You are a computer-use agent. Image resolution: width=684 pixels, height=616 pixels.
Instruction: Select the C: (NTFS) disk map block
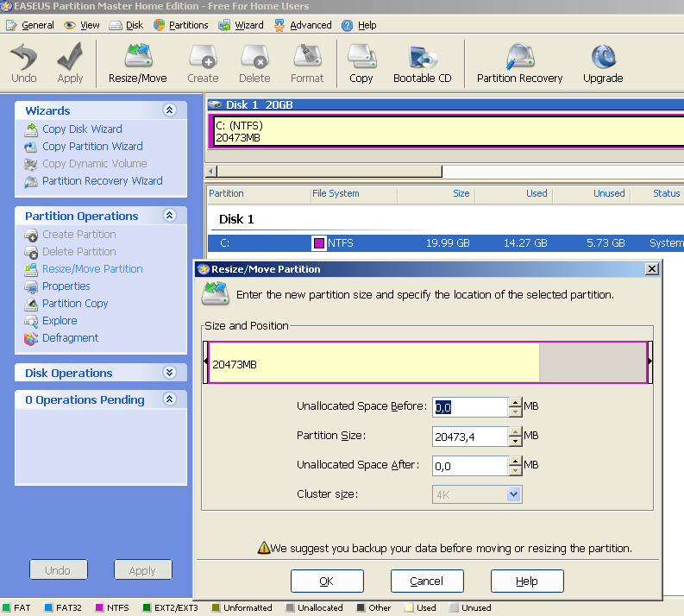(447, 131)
